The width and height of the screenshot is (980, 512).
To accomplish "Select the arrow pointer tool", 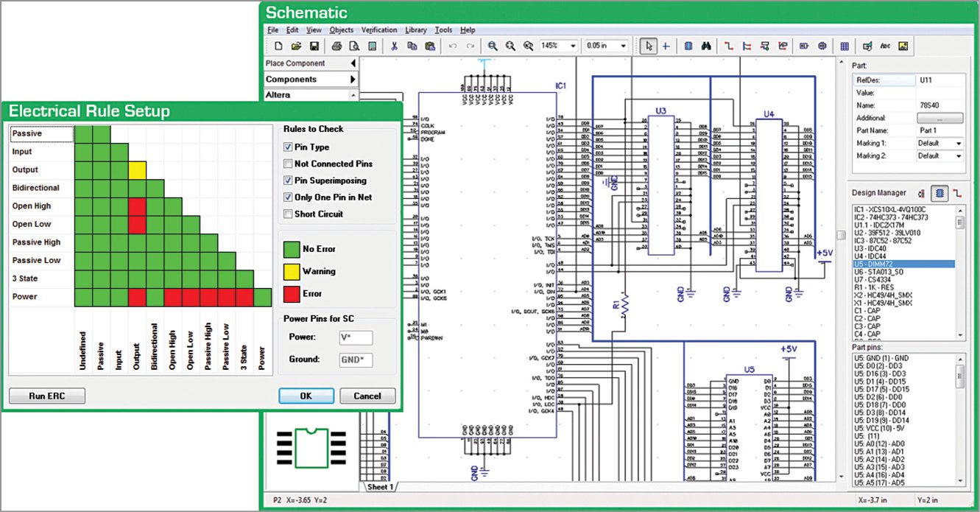I will pyautogui.click(x=648, y=46).
